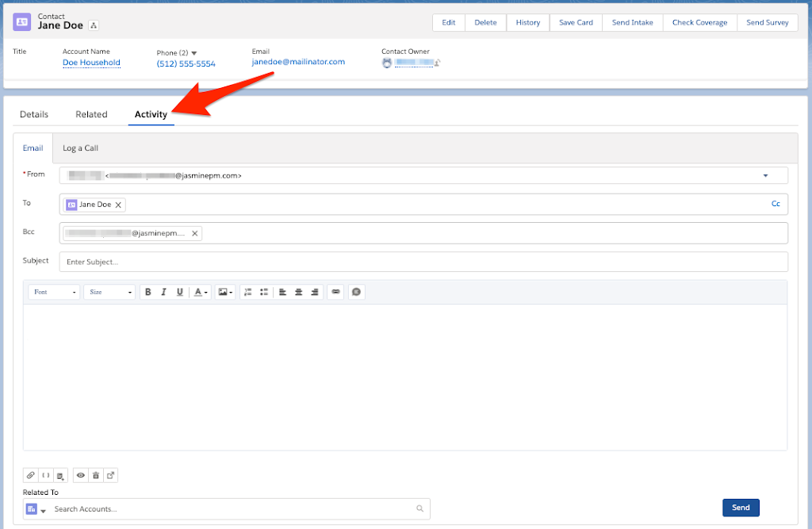Switch to the Related tab
This screenshot has height=529, width=812.
click(x=91, y=114)
